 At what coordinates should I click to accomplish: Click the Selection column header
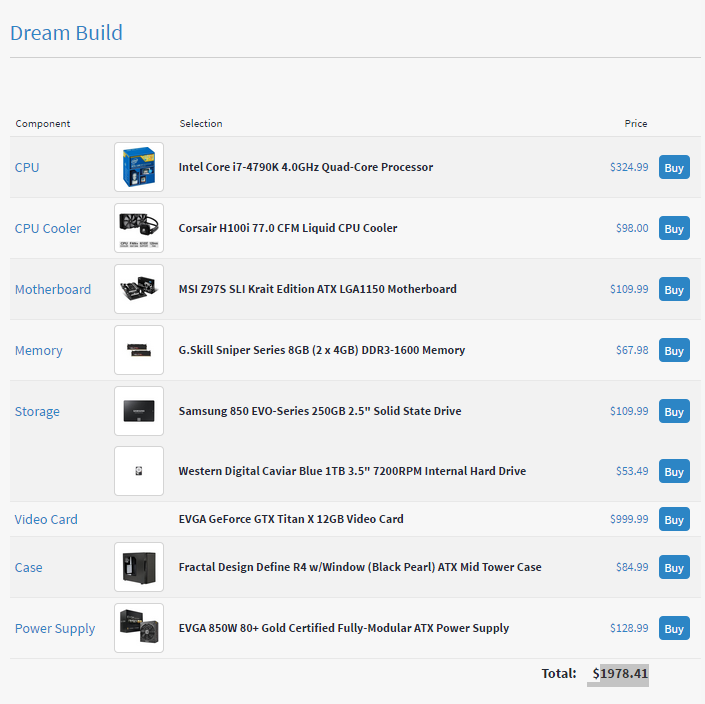[x=201, y=124]
